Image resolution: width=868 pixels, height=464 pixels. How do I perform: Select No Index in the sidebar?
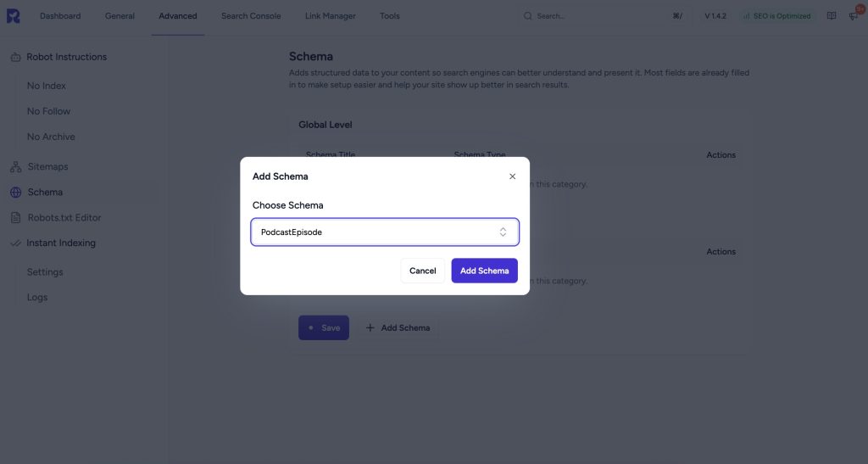(x=47, y=86)
